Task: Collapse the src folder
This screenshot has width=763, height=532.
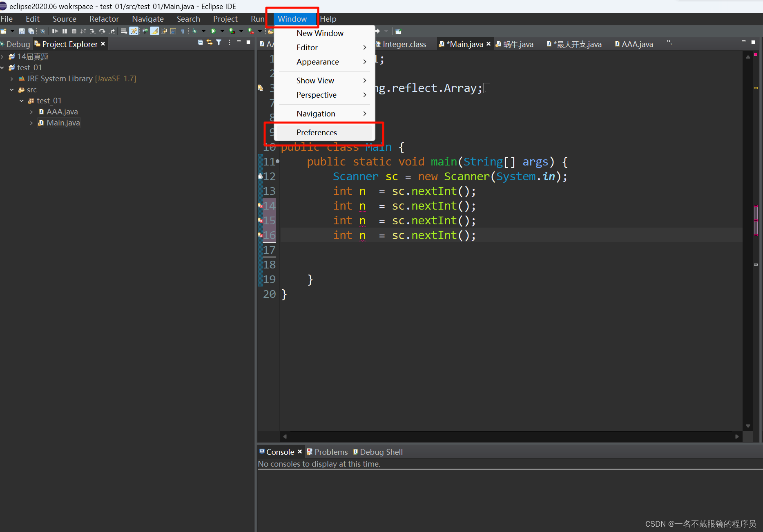Action: pyautogui.click(x=11, y=89)
